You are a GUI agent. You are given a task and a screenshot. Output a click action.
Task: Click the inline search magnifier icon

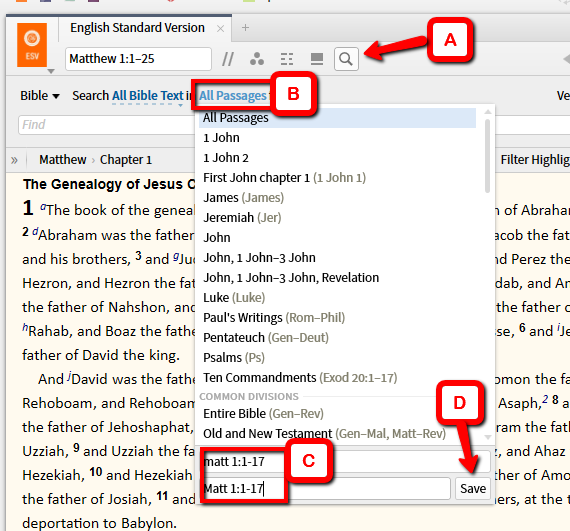[x=346, y=59]
